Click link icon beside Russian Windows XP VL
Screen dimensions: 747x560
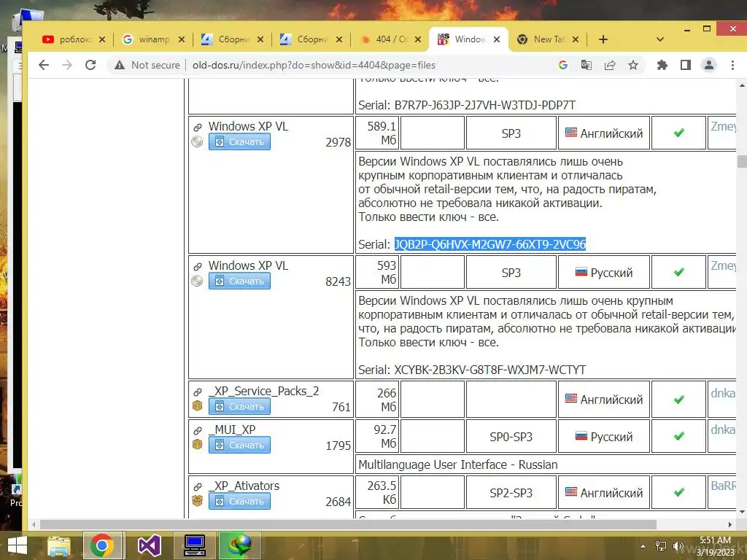197,267
